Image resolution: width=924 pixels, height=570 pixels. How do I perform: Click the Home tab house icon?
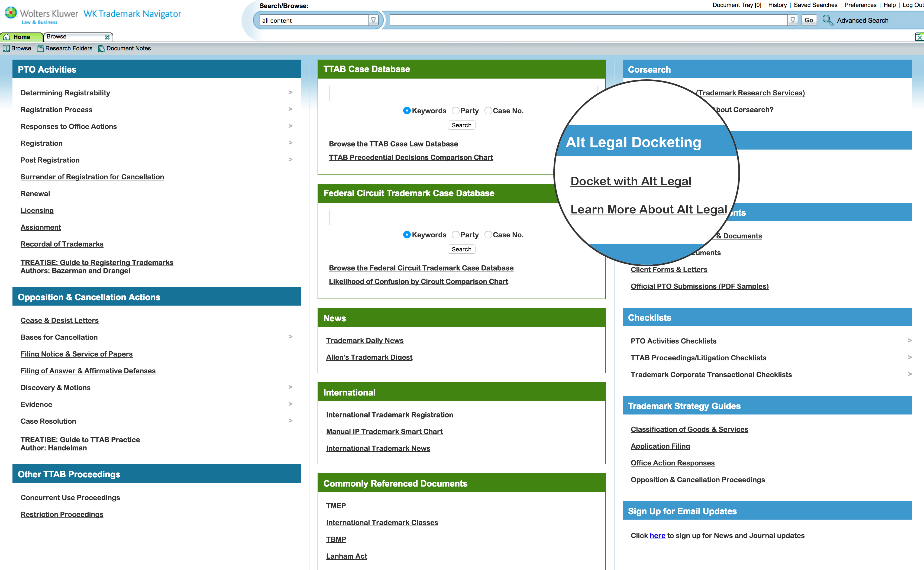click(x=7, y=37)
